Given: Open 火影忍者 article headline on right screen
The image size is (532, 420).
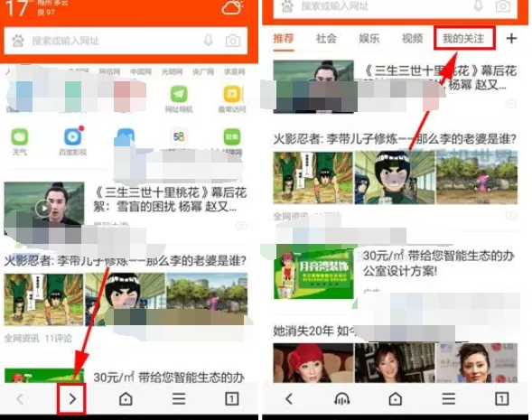Looking at the screenshot, I should click(395, 139).
